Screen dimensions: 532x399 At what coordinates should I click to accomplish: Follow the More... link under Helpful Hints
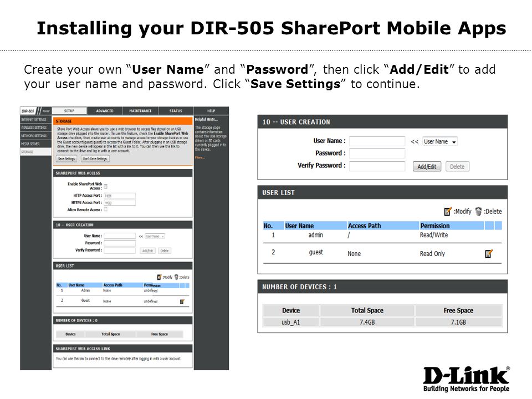click(199, 157)
